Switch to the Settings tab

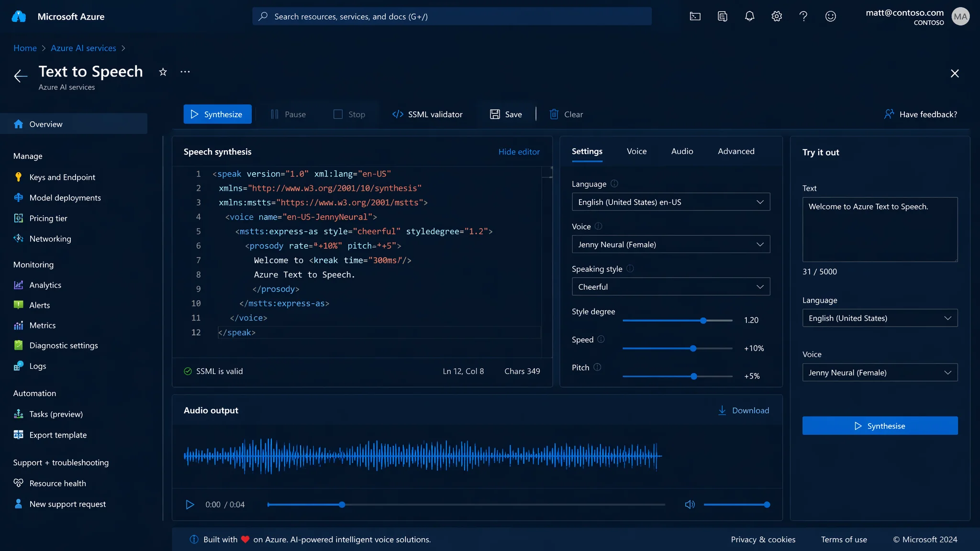[x=587, y=152]
